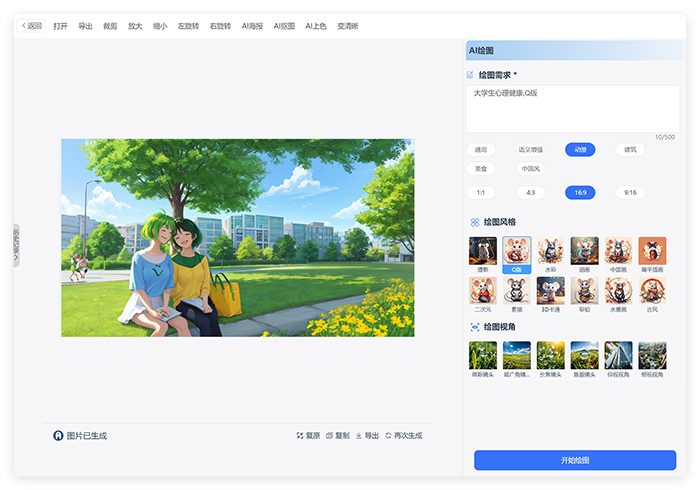
Task: Select the 通用 general model option
Action: (x=480, y=150)
